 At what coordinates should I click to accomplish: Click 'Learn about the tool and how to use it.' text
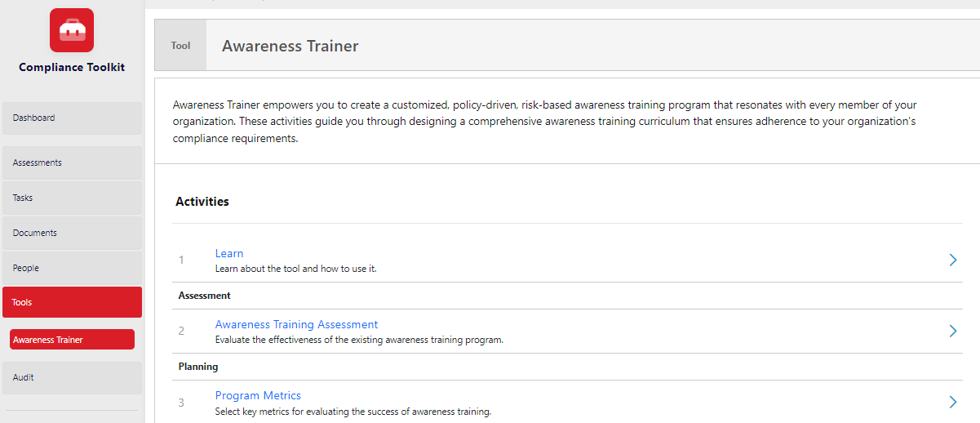(295, 269)
